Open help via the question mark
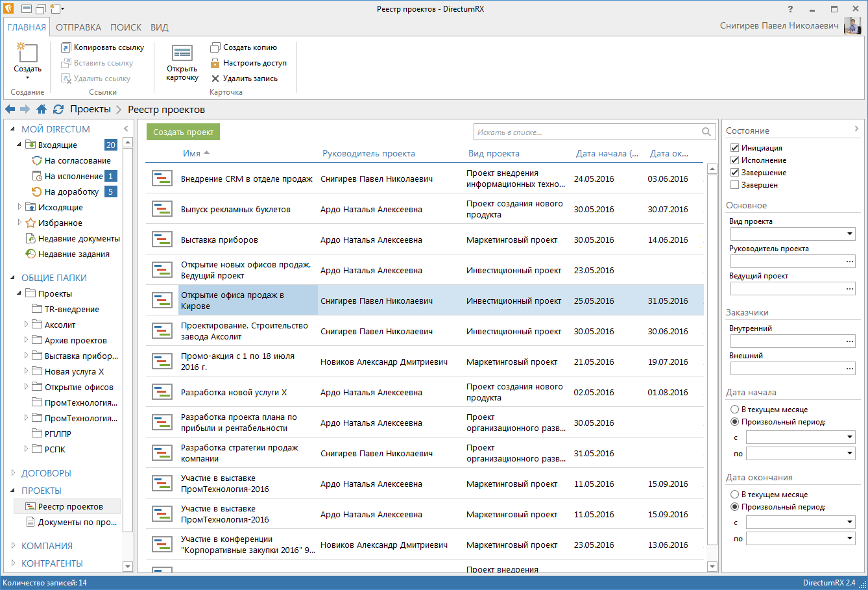 790,9
